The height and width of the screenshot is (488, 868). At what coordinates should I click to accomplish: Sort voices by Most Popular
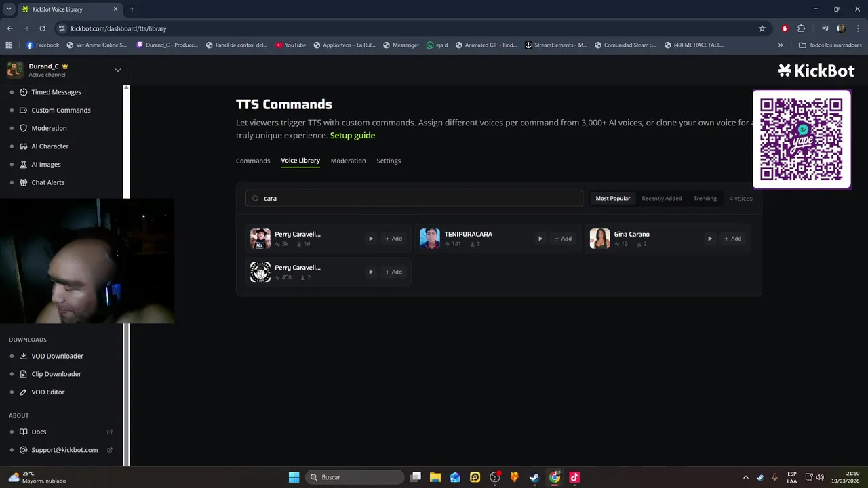tap(613, 199)
